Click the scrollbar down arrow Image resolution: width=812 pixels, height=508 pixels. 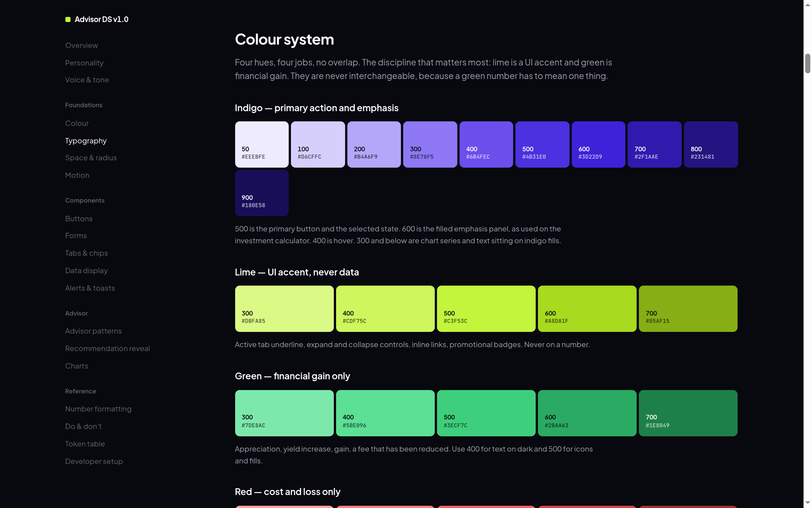click(808, 503)
